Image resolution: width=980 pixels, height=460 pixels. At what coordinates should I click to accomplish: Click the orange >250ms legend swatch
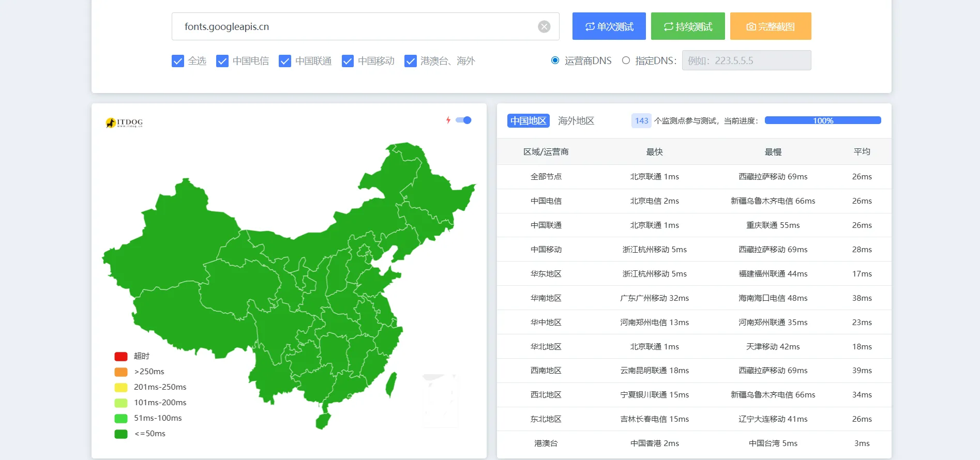point(121,372)
